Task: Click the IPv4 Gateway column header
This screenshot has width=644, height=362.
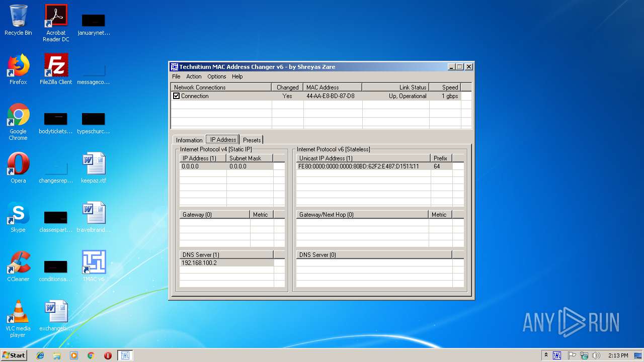Action: pyautogui.click(x=215, y=215)
